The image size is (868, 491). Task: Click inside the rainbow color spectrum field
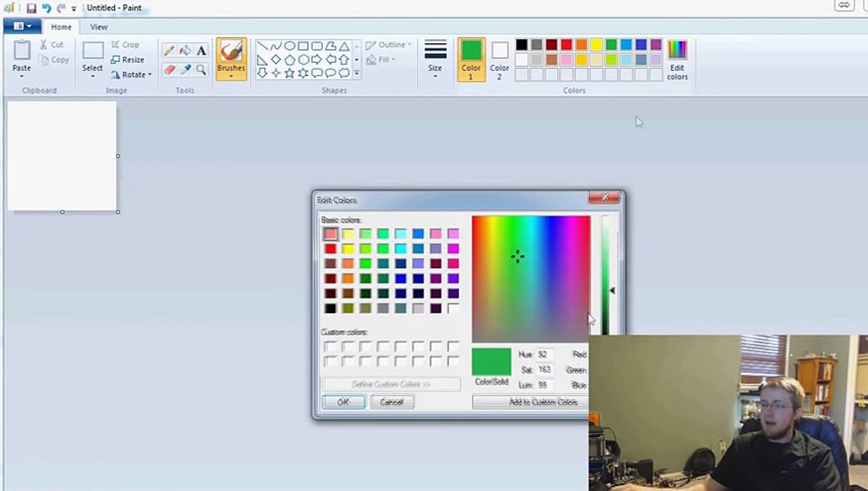point(531,279)
